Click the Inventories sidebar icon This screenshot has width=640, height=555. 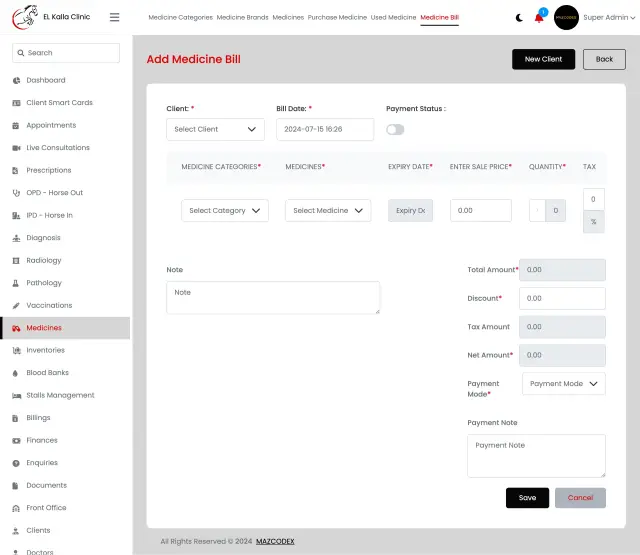tap(16, 351)
